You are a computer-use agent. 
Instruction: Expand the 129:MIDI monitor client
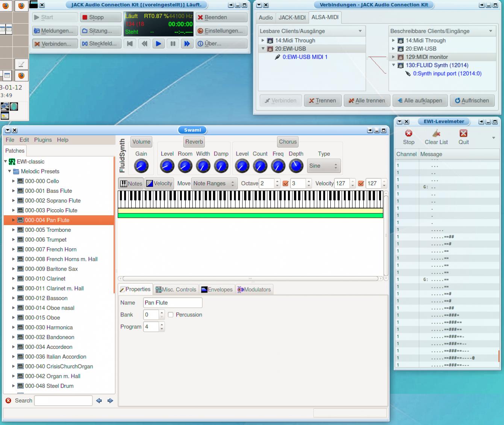coord(394,57)
